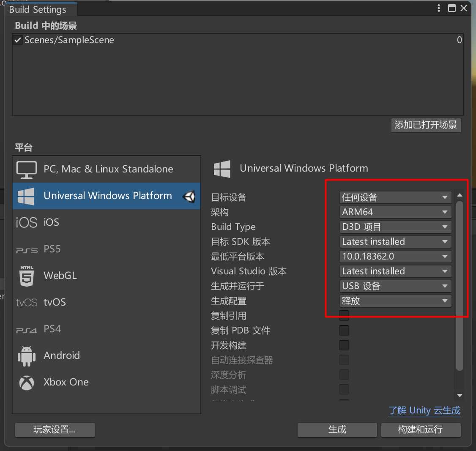Enable the 复制引用 checkbox
476x451 pixels.
pos(344,316)
